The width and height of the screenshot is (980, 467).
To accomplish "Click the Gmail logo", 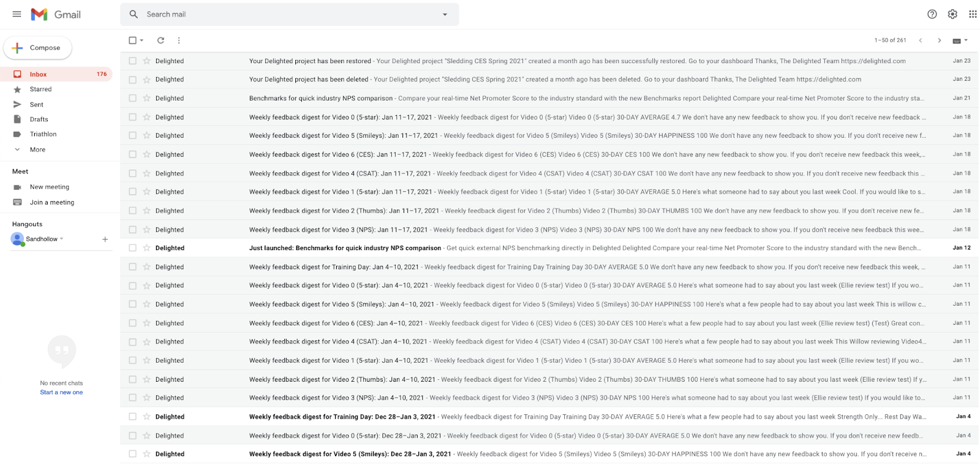I will pyautogui.click(x=56, y=14).
